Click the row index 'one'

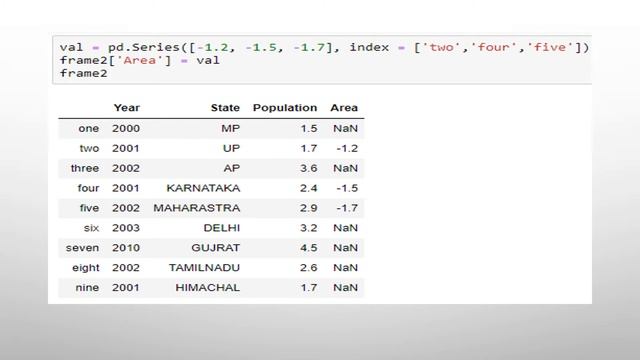tap(89, 129)
